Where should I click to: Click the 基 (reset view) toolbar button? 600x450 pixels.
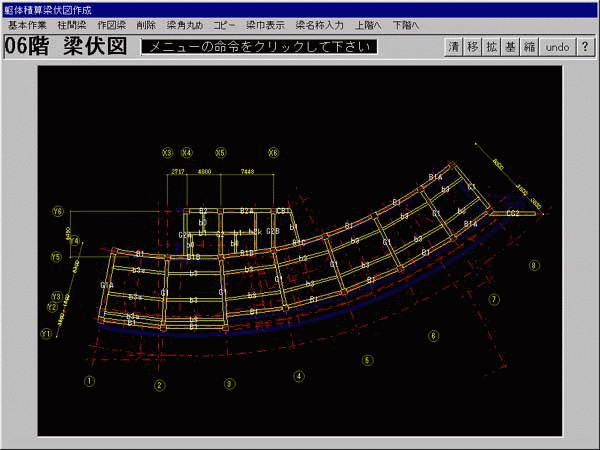510,47
